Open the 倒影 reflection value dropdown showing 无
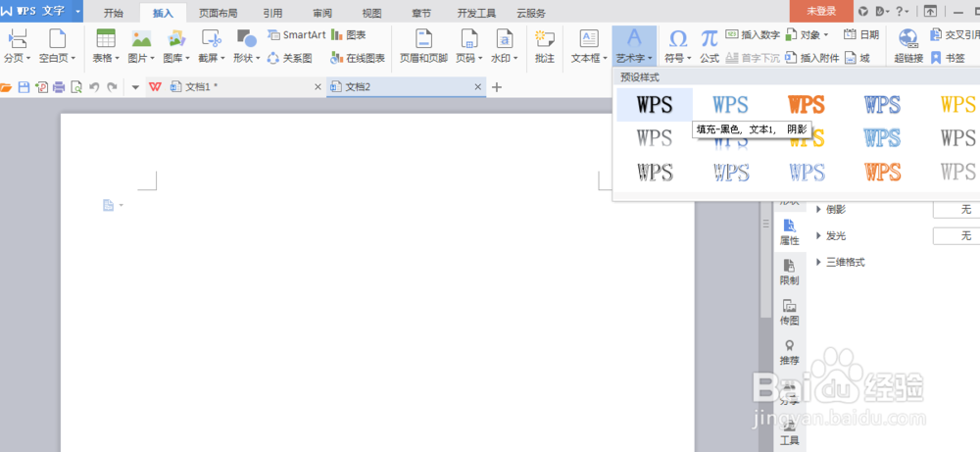Viewport: 980px width, 452px height. (956, 210)
